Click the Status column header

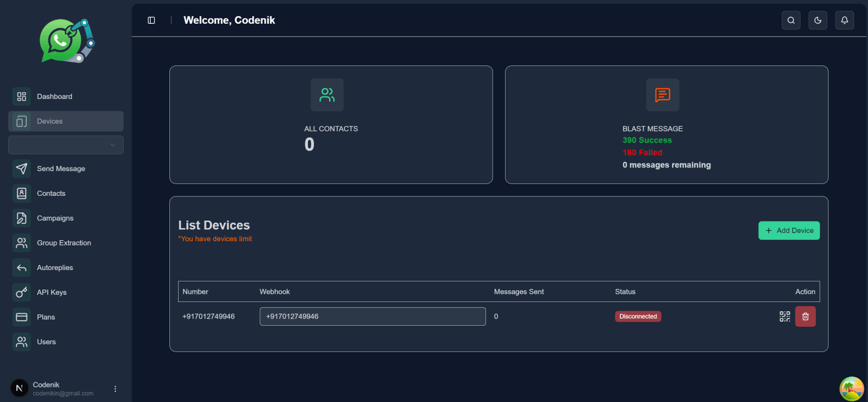(x=625, y=292)
